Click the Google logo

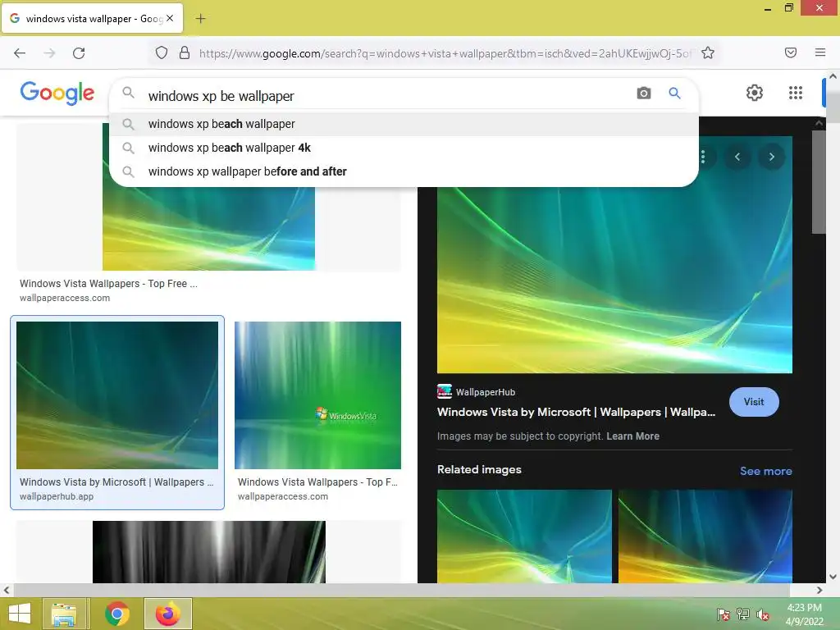pyautogui.click(x=57, y=93)
